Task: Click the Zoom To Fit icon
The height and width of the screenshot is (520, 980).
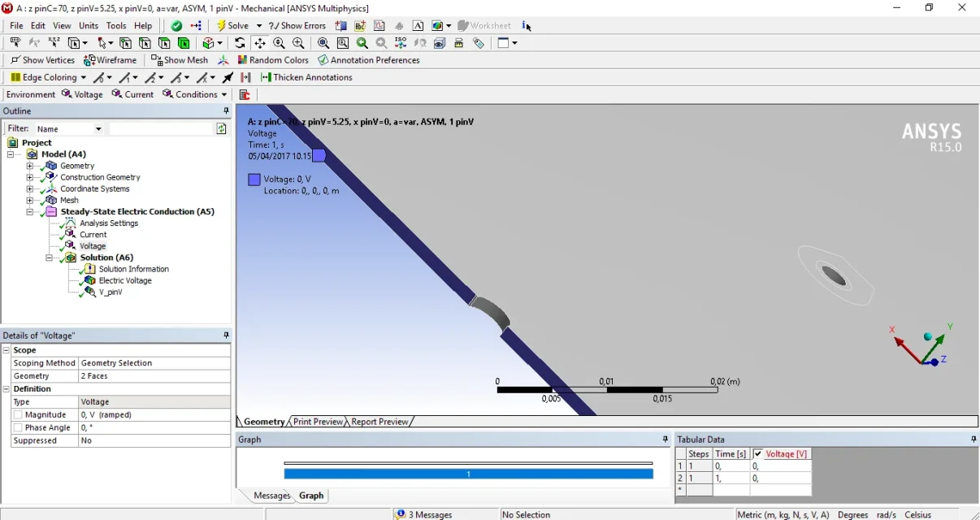Action: coord(323,43)
